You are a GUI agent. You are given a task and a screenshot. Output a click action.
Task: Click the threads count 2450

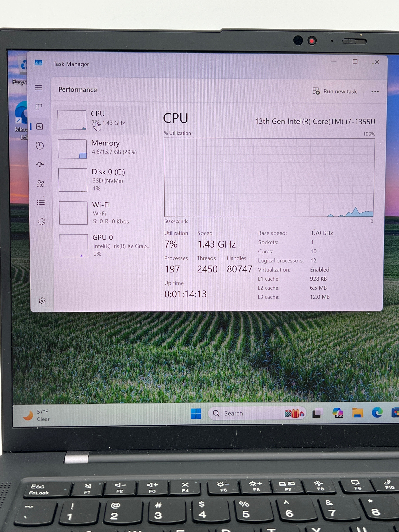tap(207, 269)
